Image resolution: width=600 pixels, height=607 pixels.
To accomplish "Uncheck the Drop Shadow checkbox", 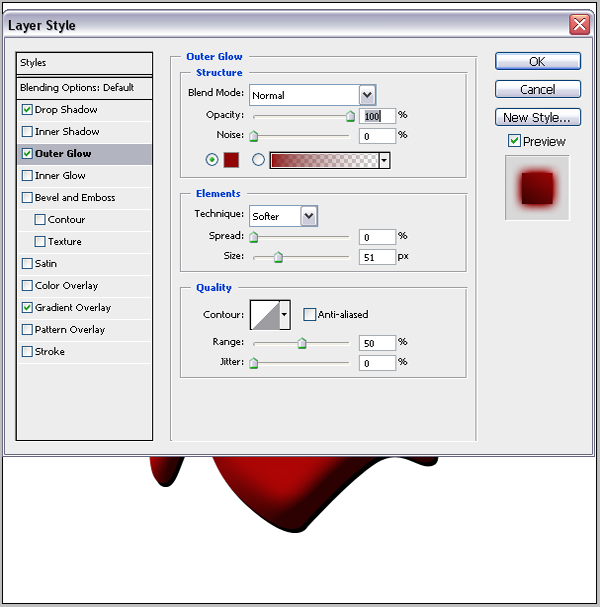I will coord(27,110).
